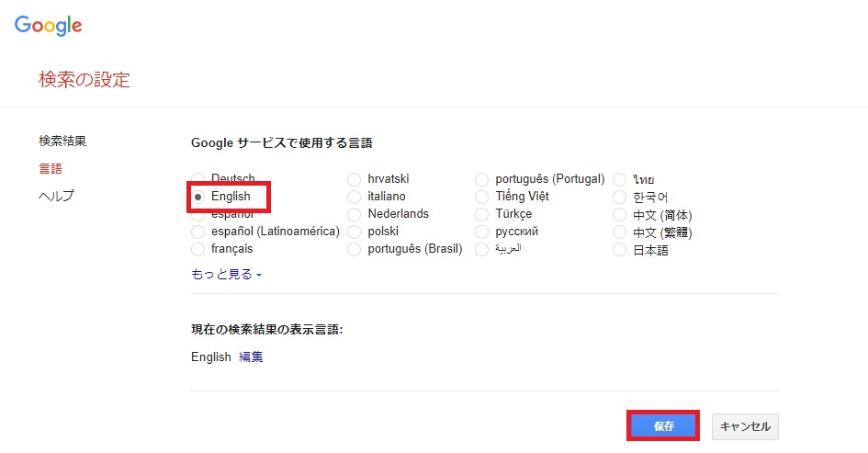Select português (Portugal) radio button
Viewport: 868px width, 453px height.
[x=482, y=179]
